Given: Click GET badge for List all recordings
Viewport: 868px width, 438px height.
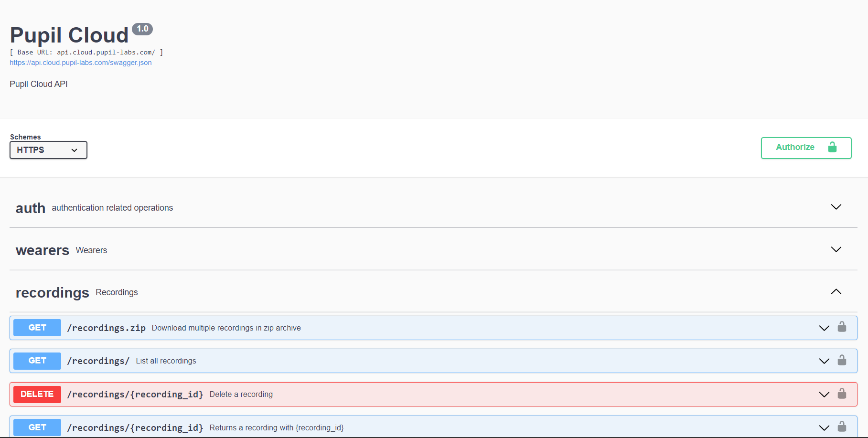Looking at the screenshot, I should click(37, 361).
